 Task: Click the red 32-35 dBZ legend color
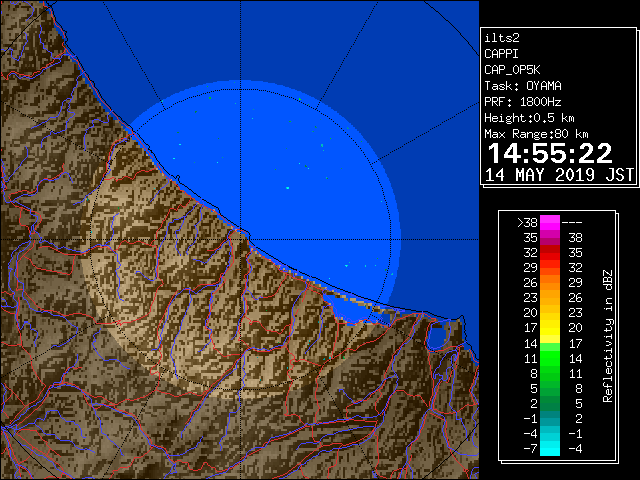click(x=550, y=253)
